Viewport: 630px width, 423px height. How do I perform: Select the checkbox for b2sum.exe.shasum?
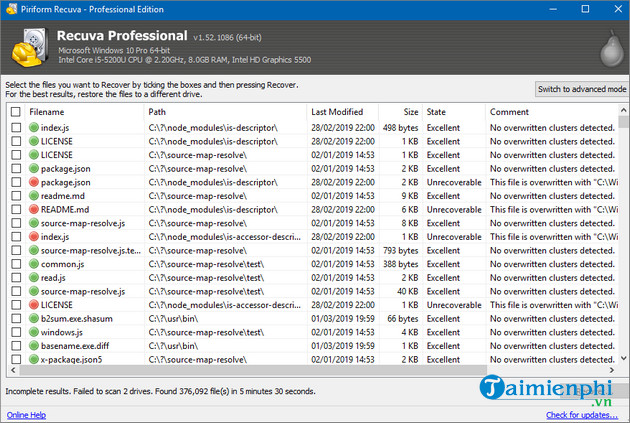tap(15, 318)
